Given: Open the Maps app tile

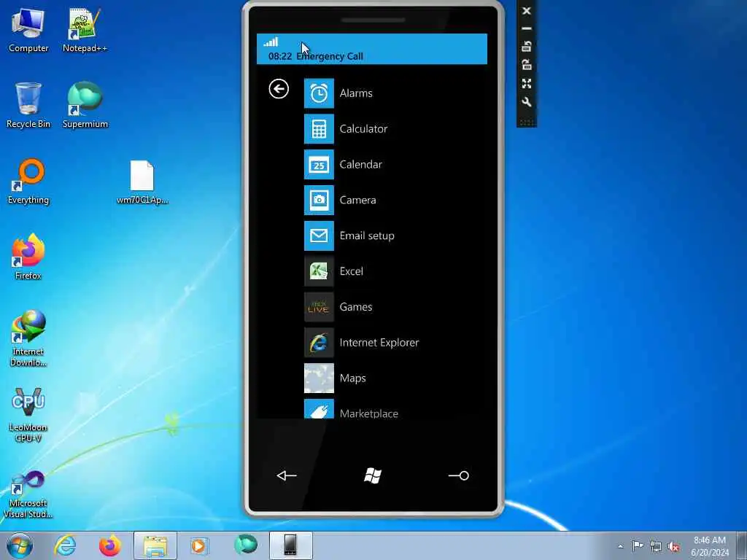Looking at the screenshot, I should (x=319, y=378).
